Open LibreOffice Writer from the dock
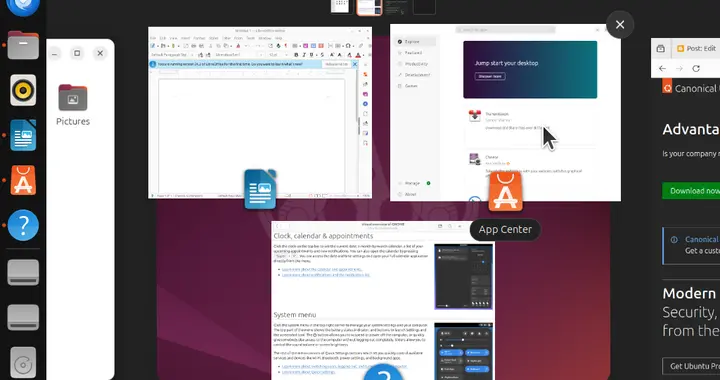Screen dimensions: 720x380 coord(23,135)
